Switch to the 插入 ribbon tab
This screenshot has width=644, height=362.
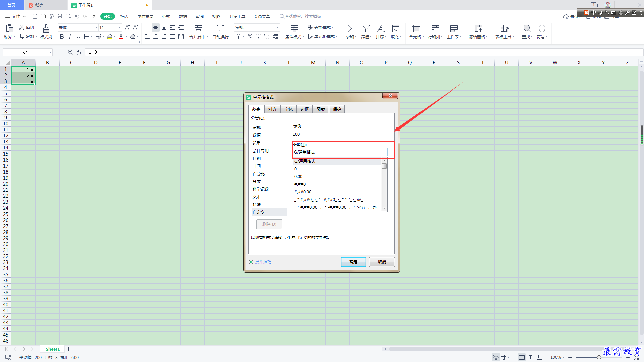125,16
